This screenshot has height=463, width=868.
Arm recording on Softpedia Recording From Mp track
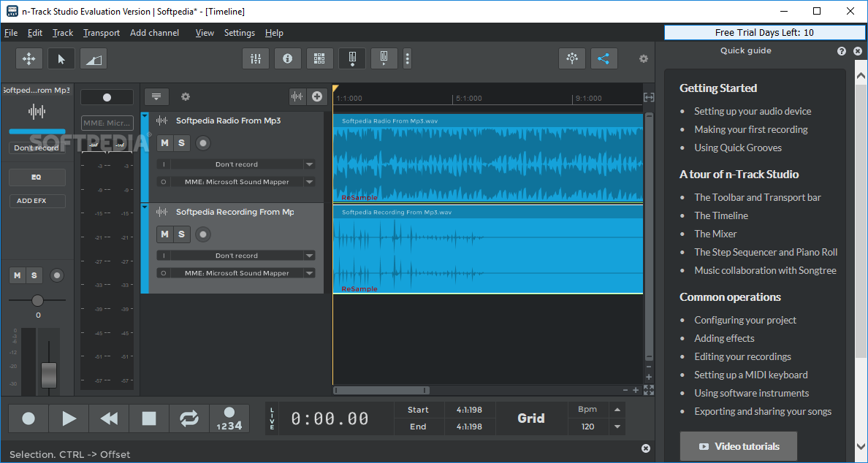pos(203,234)
